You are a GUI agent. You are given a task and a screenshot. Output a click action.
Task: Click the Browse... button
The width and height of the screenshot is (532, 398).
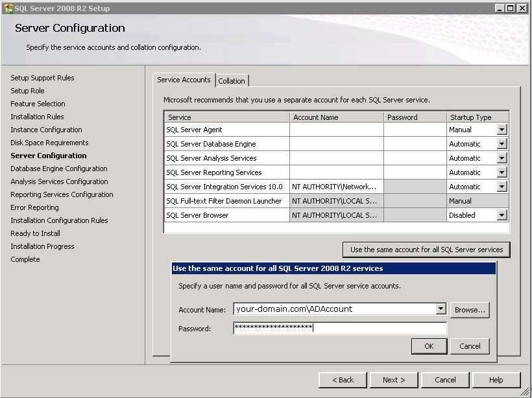[470, 310]
